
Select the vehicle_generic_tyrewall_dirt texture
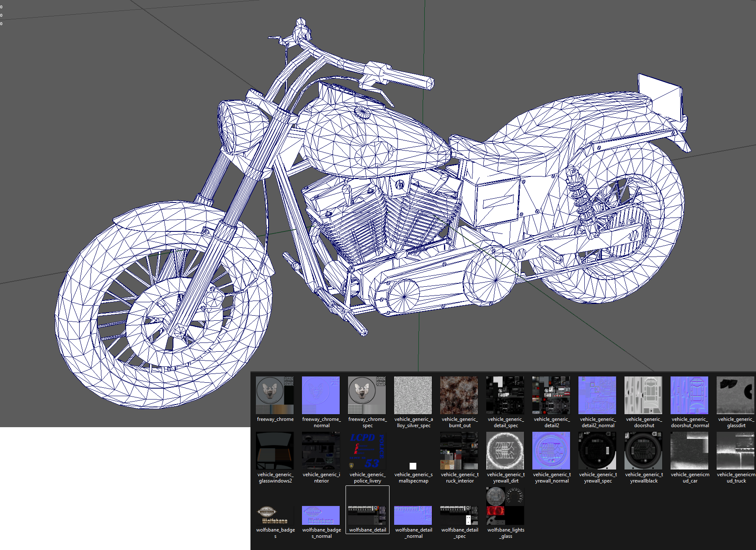505,451
